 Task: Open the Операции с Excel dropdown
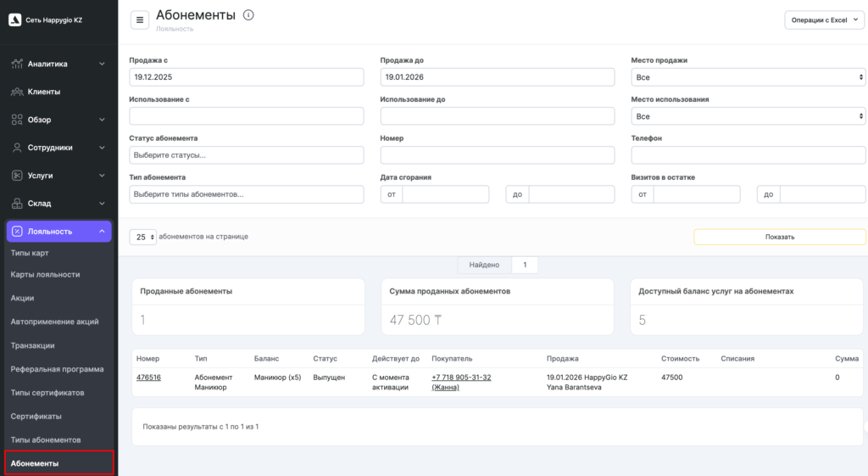[x=824, y=20]
